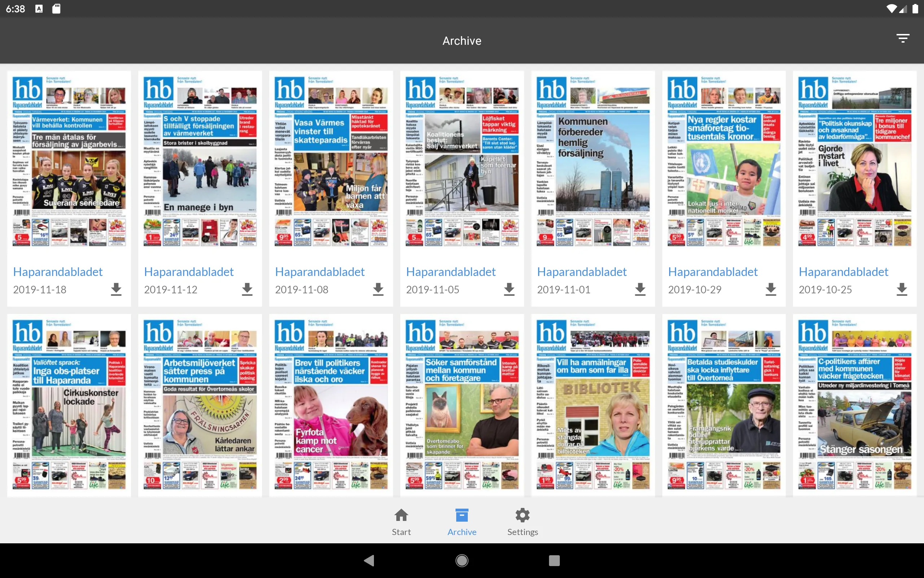The image size is (924, 578).
Task: Click Haparandabladet title above date 2019-11-01
Action: (581, 272)
